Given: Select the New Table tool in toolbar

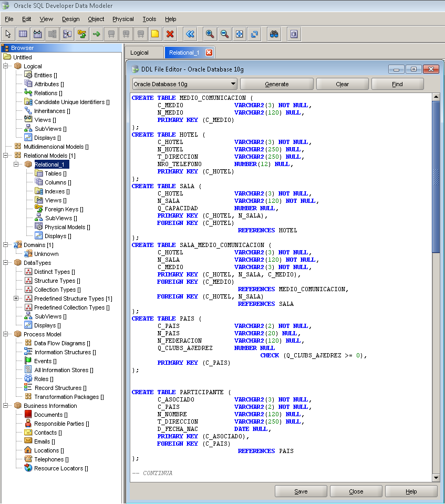Looking at the screenshot, I should click(x=22, y=34).
